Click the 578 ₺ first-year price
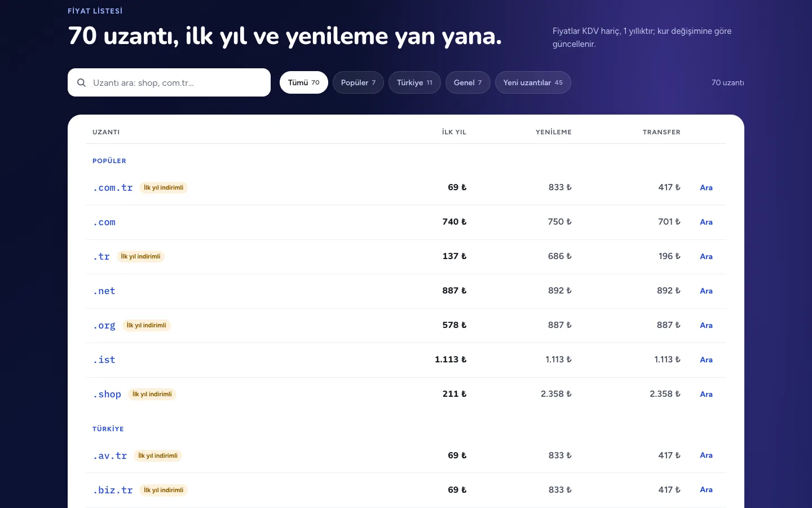The width and height of the screenshot is (812, 508). (454, 325)
